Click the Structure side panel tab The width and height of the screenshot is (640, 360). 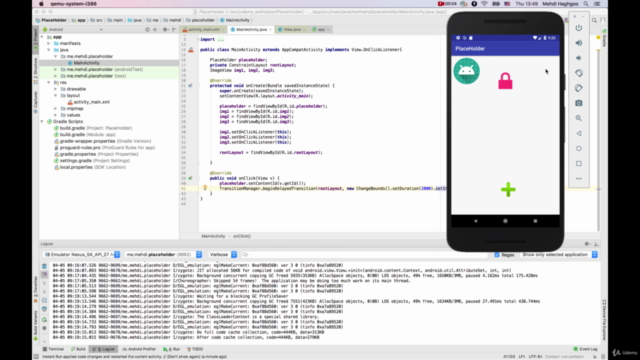(36, 70)
